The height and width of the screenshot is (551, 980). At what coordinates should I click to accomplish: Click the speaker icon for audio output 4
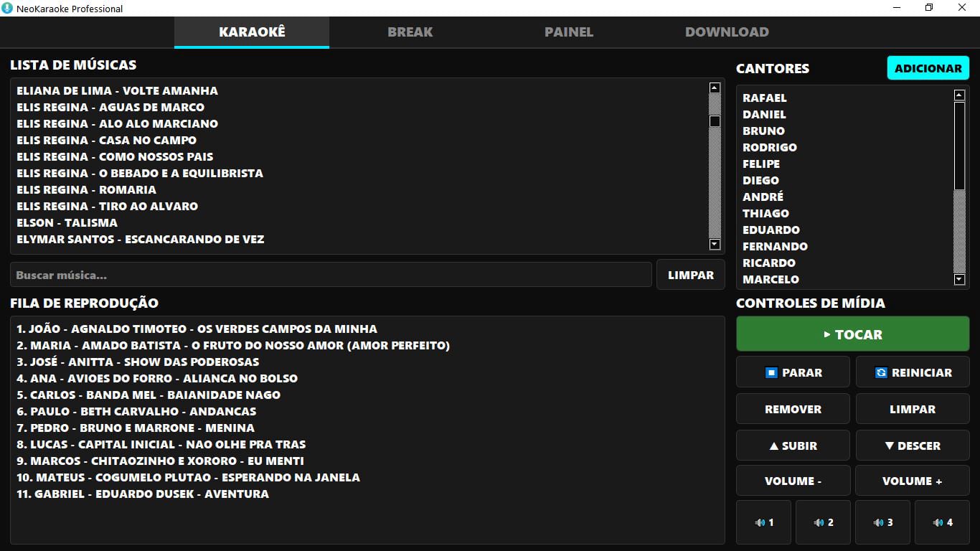(937, 522)
